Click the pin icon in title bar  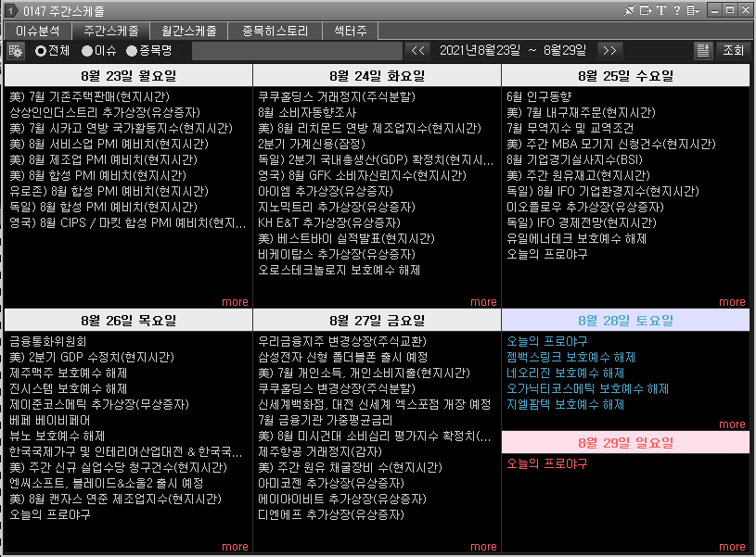(629, 10)
